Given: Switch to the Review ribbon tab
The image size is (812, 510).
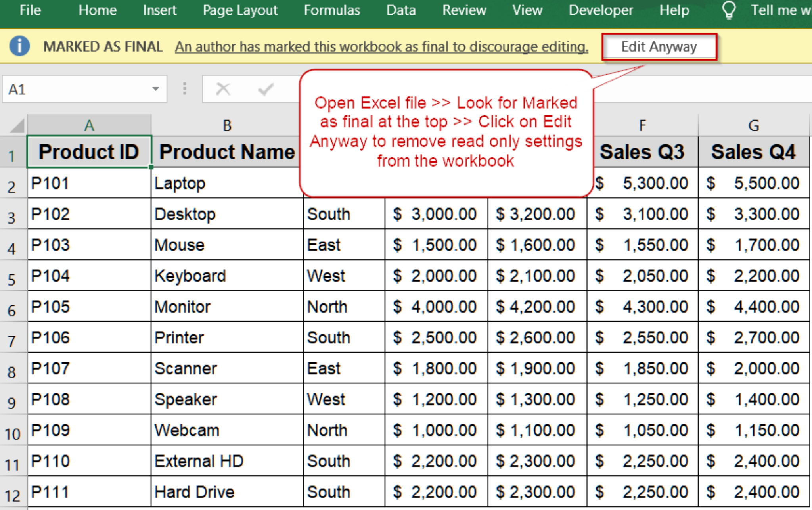Looking at the screenshot, I should (x=464, y=11).
